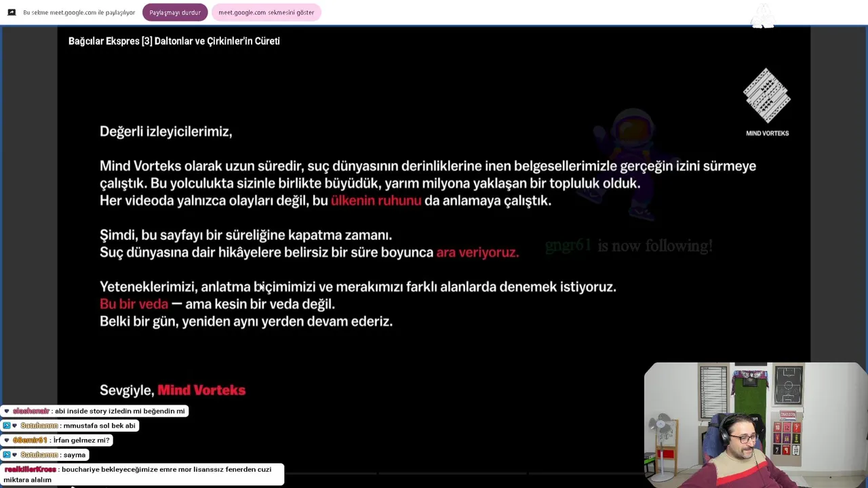This screenshot has height=488, width=868.
Task: Click the video title 'Bağcılar Ekspres [3] Daltonlar ve Çirkinler'in Cüreti'
Action: coord(174,41)
